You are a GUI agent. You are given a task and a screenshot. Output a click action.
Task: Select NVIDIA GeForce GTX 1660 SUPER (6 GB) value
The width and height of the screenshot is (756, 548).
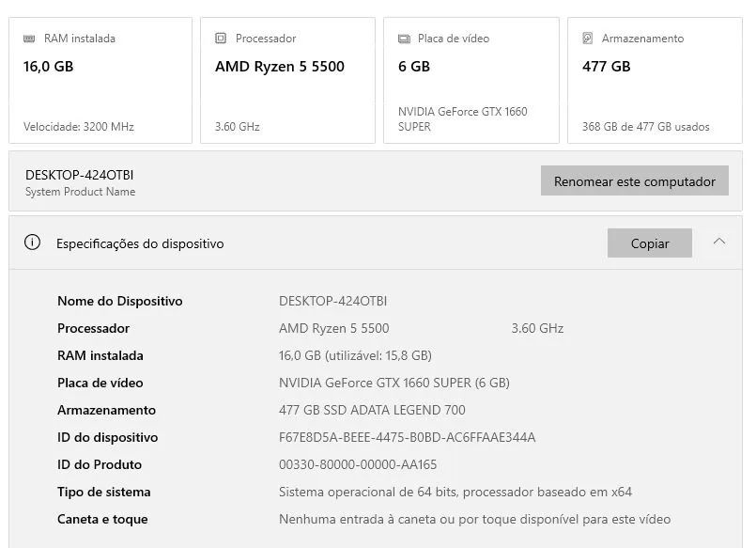coord(393,383)
